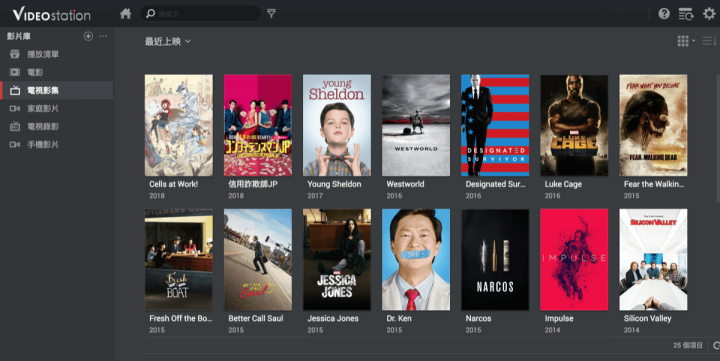Viewport: 720px width, 361px height.
Task: Open the Impulse poster
Action: [x=574, y=259]
